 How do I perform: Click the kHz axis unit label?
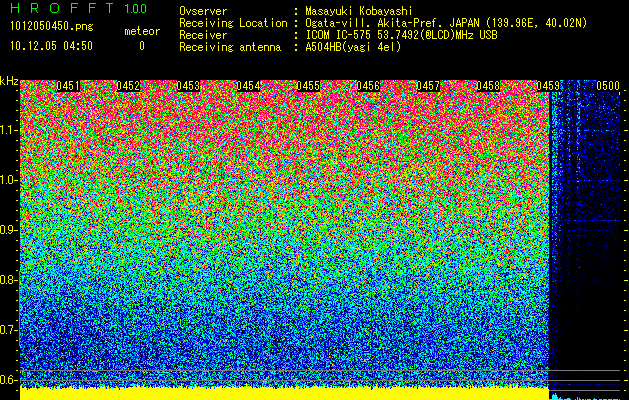pos(9,81)
